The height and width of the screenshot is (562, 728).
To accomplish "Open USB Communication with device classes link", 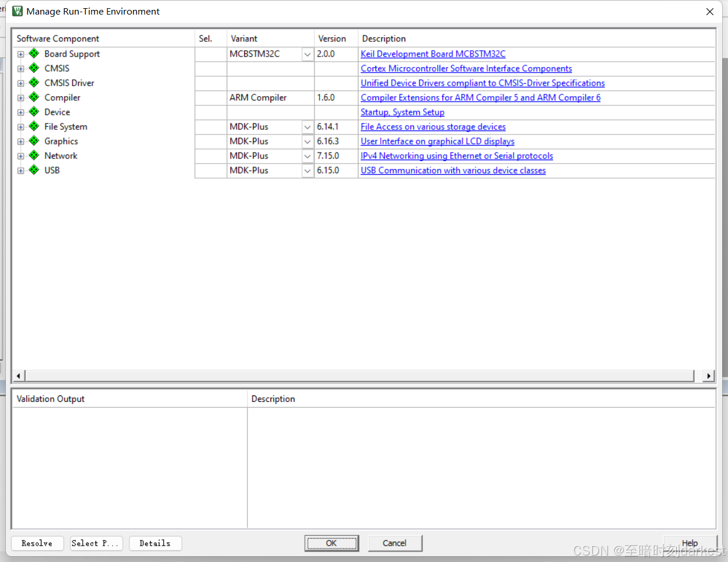I will [453, 170].
